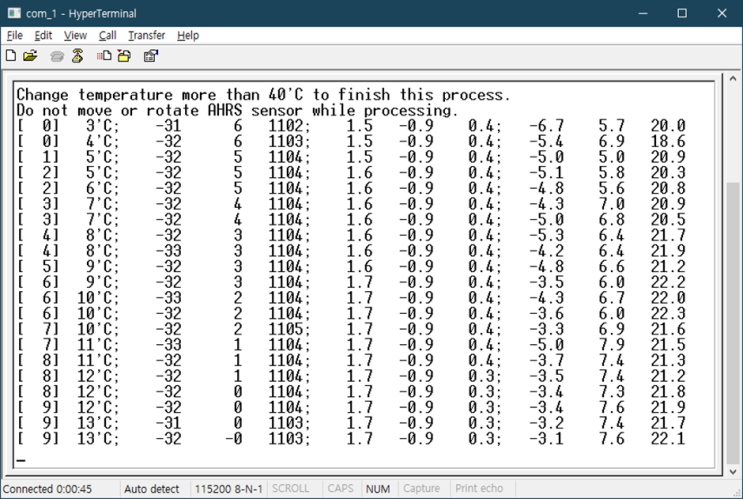Screen dimensions: 743x499
Task: Click the New connection toolbar icon
Action: [10, 56]
